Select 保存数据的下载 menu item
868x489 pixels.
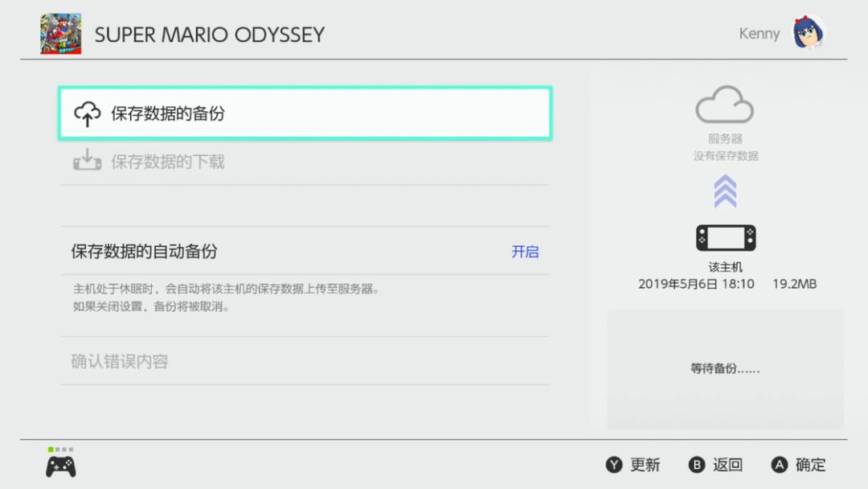pyautogui.click(x=168, y=162)
